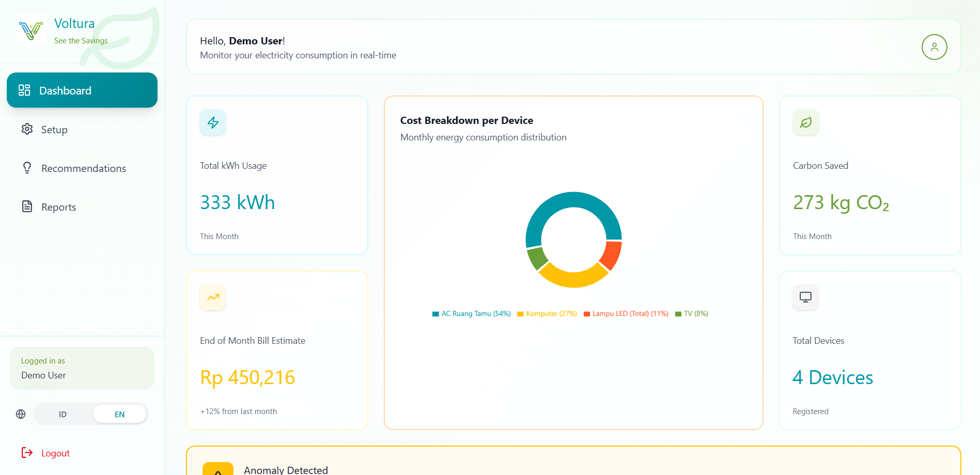Switch language to ID

pyautogui.click(x=63, y=414)
